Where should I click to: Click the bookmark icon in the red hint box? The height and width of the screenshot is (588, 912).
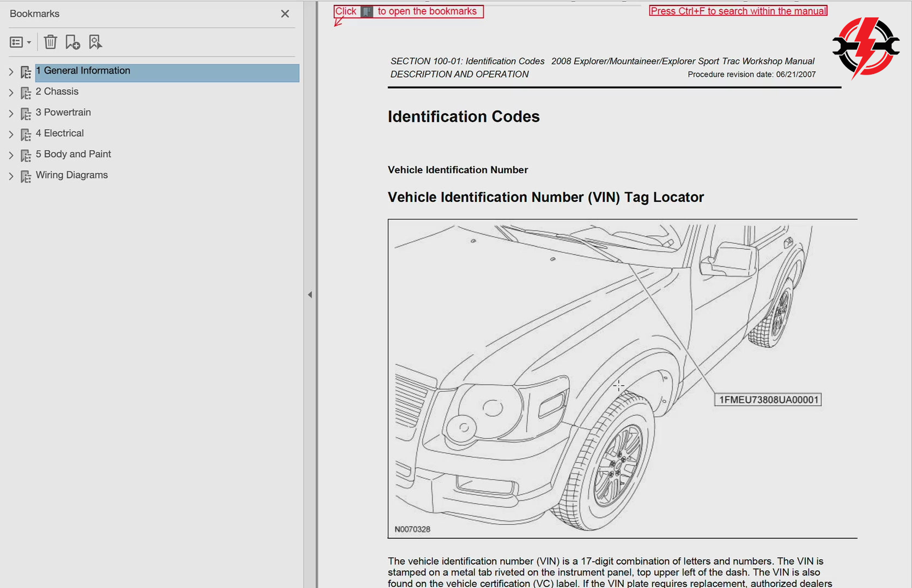[x=367, y=11]
